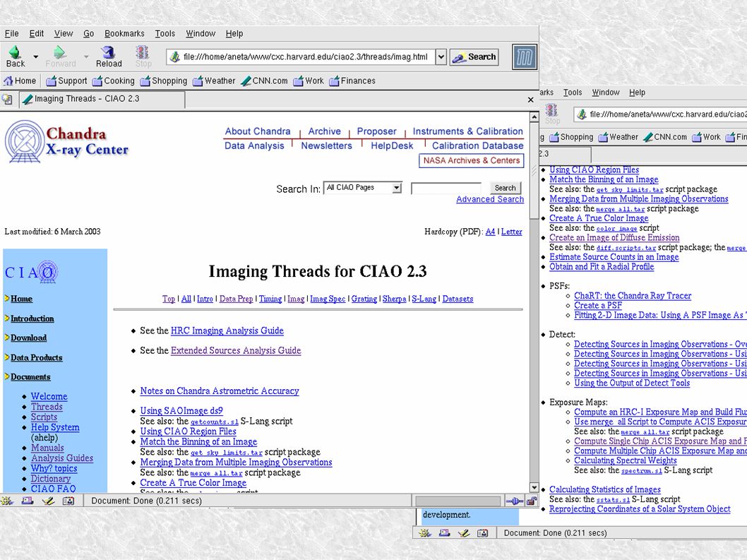Click the Stop traffic-light icon in front window
Screen dimensions: 747x560
(x=143, y=52)
